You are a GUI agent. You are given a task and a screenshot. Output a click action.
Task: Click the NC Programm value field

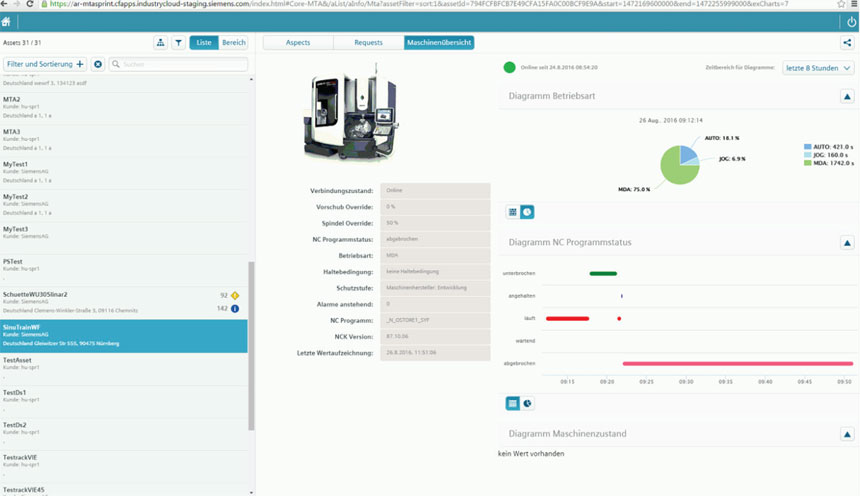tap(435, 320)
